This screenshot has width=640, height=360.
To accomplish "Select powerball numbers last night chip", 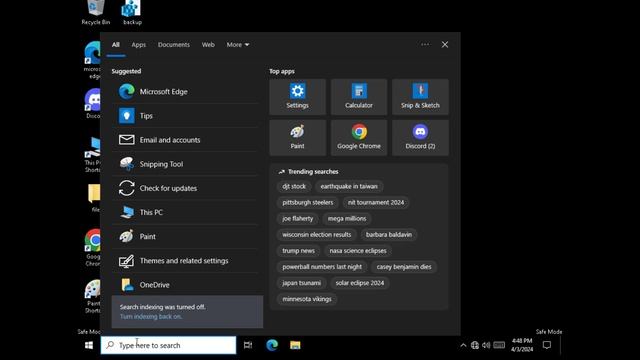I will pos(322,267).
